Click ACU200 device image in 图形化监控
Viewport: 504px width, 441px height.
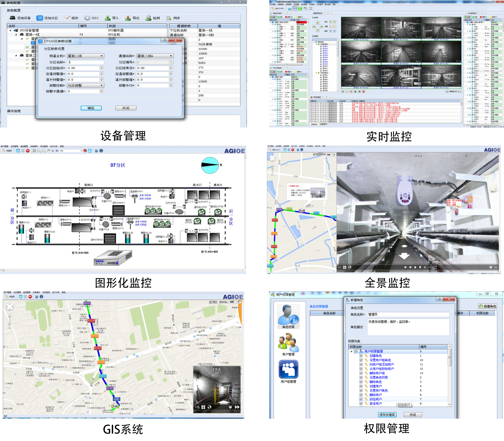[113, 258]
